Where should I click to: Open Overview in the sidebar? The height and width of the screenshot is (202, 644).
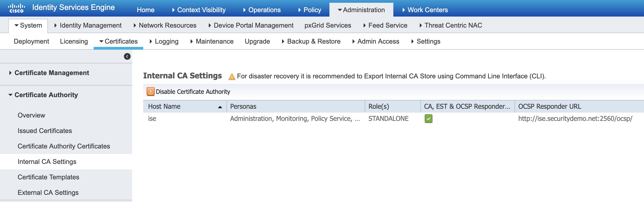click(x=31, y=115)
